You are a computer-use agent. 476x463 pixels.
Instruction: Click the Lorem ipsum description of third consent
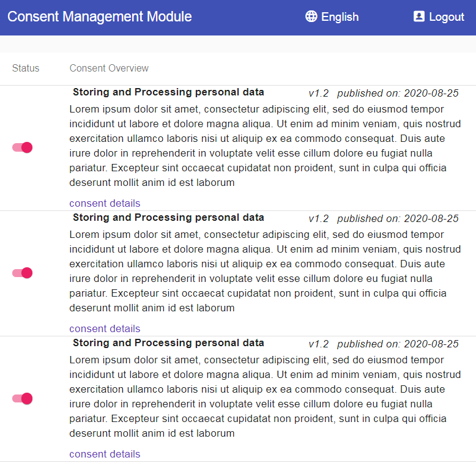258,396
